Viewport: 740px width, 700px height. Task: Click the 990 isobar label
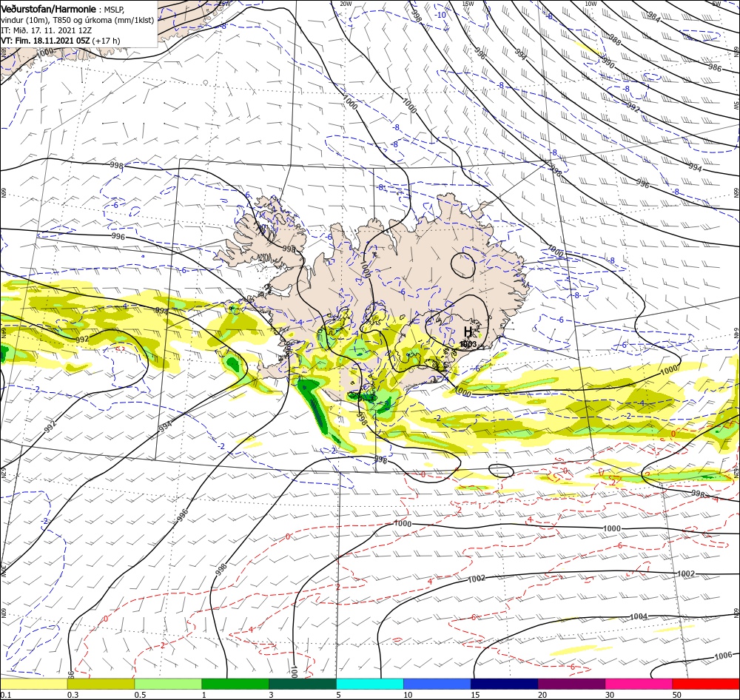(608, 62)
